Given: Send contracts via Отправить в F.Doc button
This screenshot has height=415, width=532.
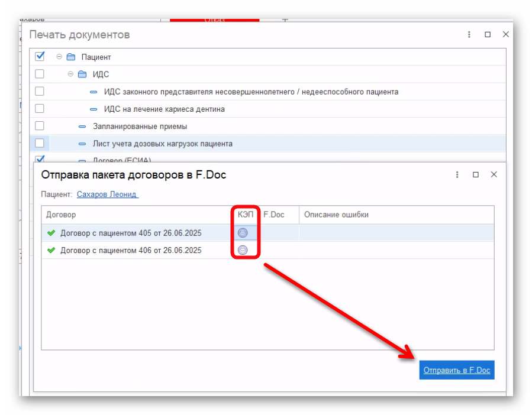Looking at the screenshot, I should click(x=457, y=370).
